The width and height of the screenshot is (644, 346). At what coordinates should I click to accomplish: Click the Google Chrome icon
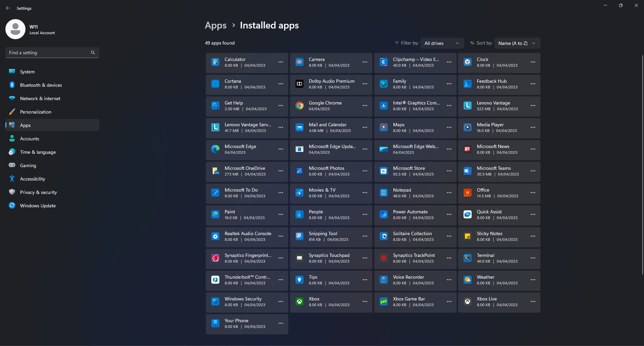(300, 106)
